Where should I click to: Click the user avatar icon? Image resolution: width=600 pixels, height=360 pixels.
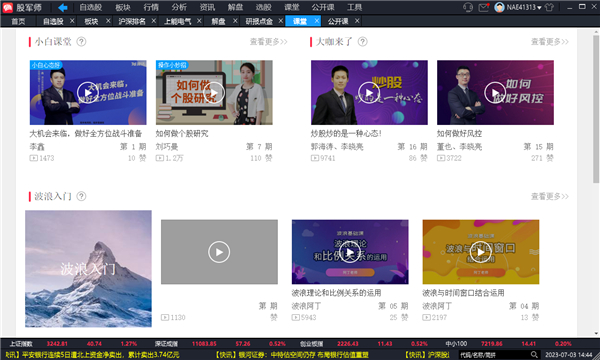coord(499,7)
